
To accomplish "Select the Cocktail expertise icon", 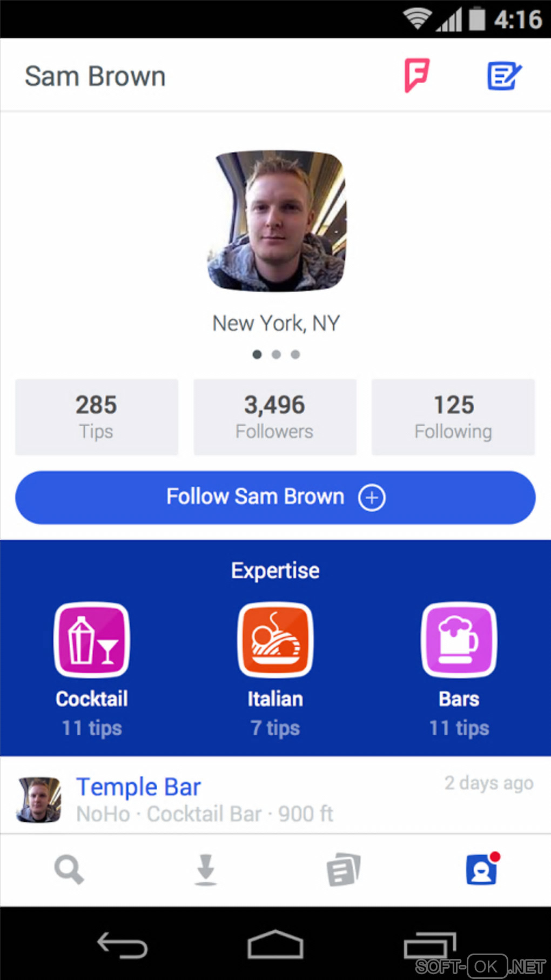I will 92,640.
